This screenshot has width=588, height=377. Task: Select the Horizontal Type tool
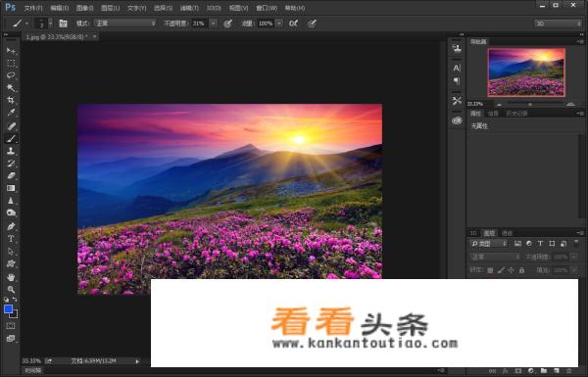tap(11, 239)
